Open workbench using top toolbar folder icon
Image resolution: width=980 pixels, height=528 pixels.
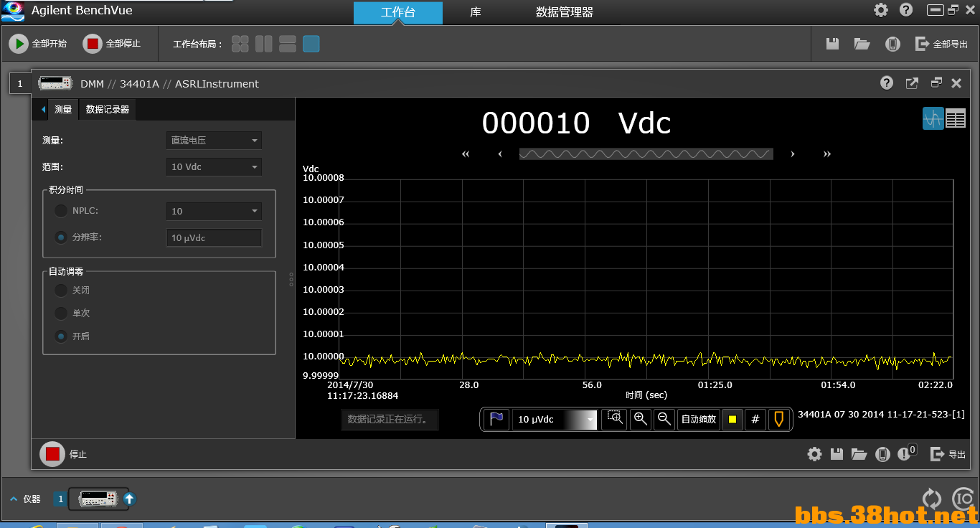tap(862, 44)
